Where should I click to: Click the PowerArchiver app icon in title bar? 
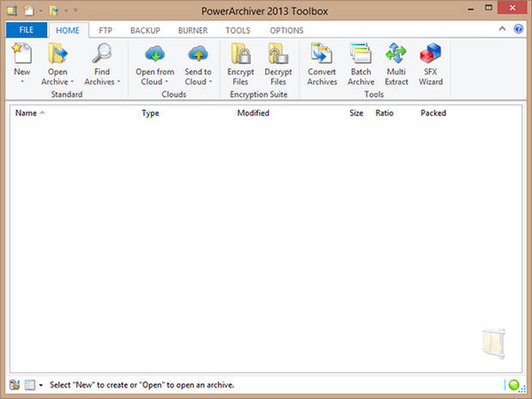pos(12,11)
